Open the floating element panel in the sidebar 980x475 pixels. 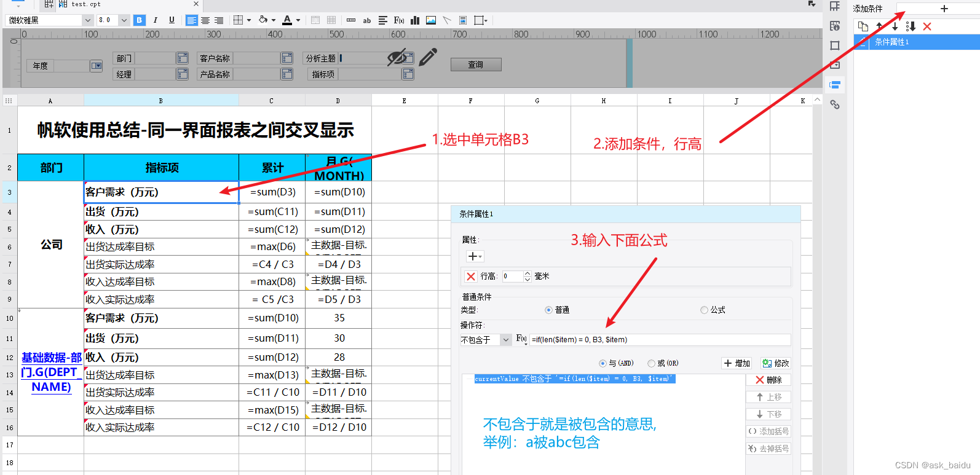[835, 45]
